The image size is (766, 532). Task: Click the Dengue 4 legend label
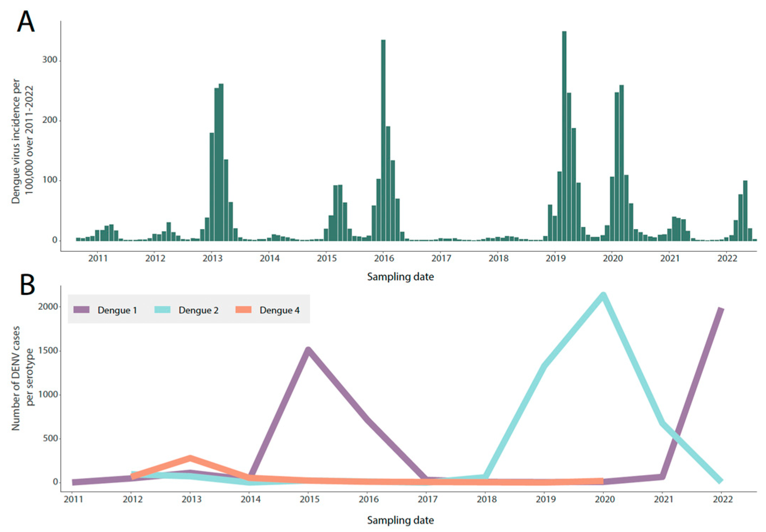click(x=279, y=310)
